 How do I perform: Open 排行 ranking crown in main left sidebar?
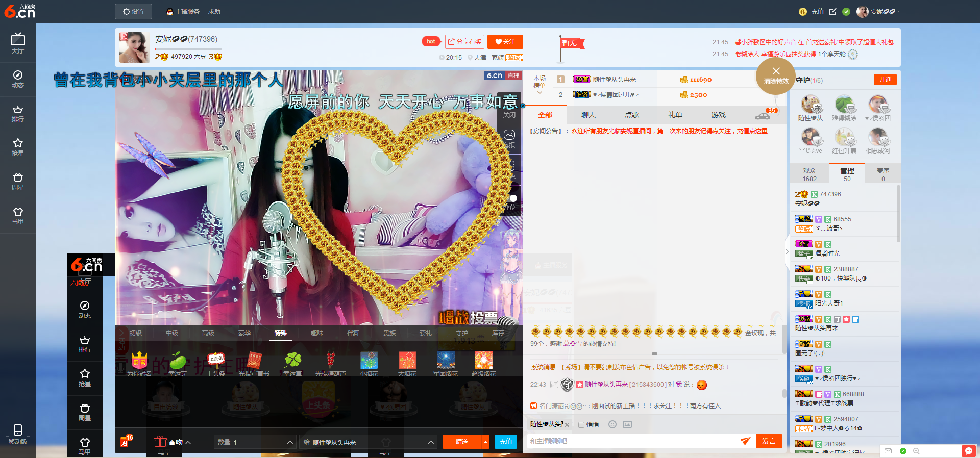tap(17, 113)
